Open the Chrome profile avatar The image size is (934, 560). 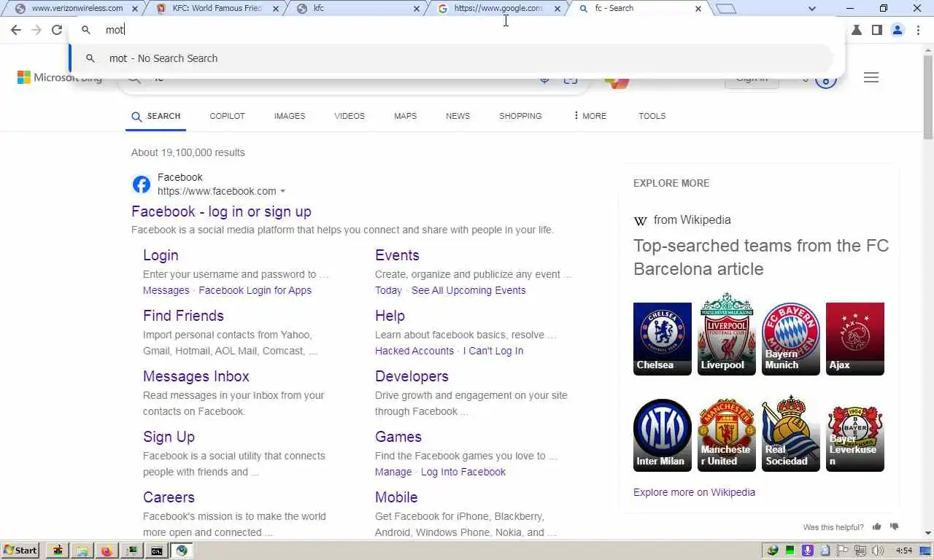898,30
